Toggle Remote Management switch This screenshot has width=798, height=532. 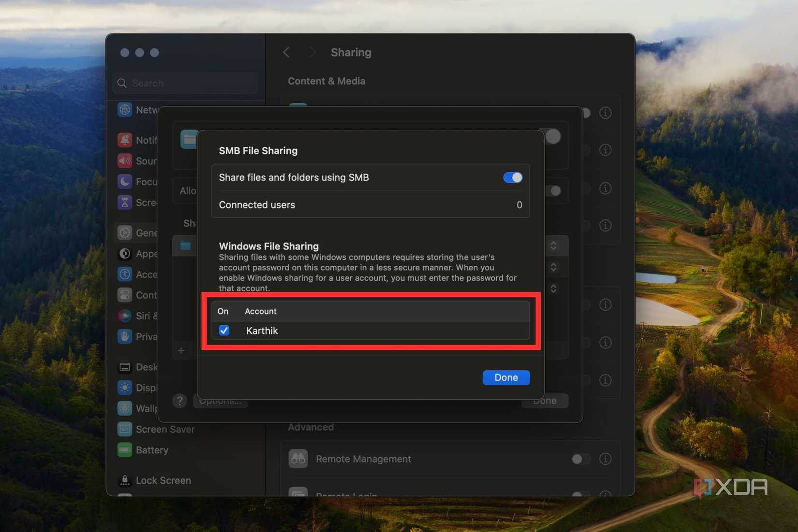[x=580, y=458]
